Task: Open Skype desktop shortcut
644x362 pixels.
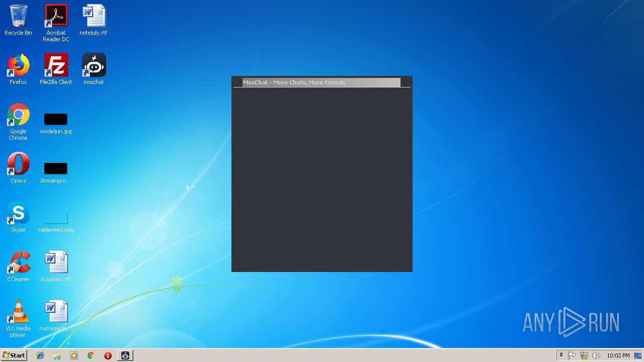Action: pos(18,217)
